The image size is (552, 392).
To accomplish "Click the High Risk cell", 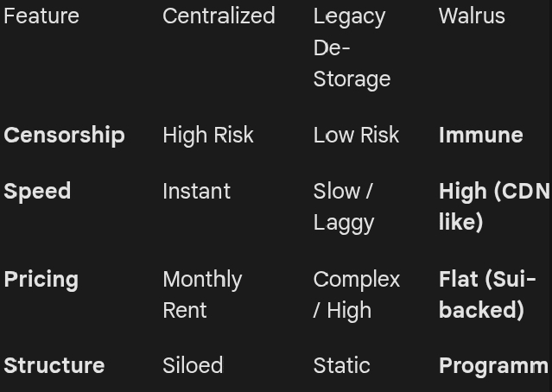I will (208, 136).
